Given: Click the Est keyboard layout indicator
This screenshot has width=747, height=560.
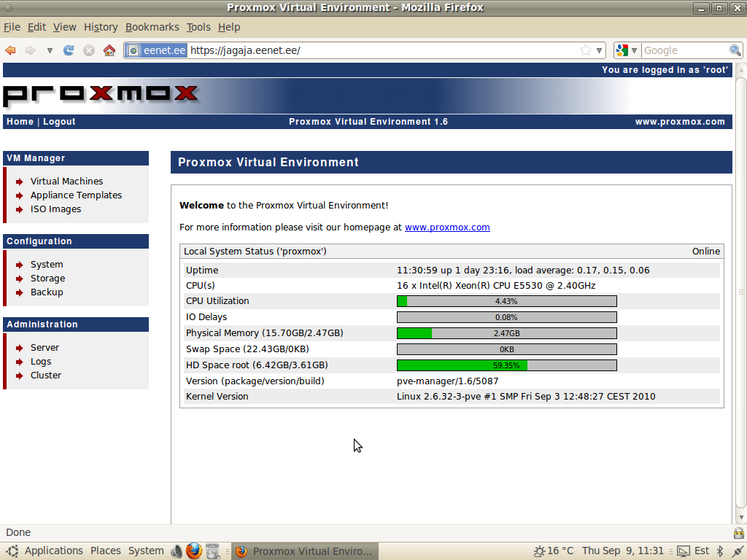Looking at the screenshot, I should [701, 551].
